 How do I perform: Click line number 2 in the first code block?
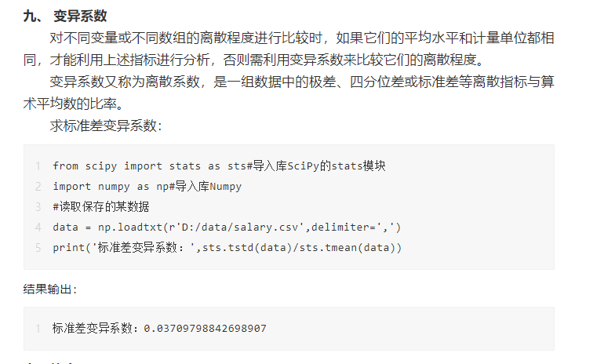click(38, 187)
